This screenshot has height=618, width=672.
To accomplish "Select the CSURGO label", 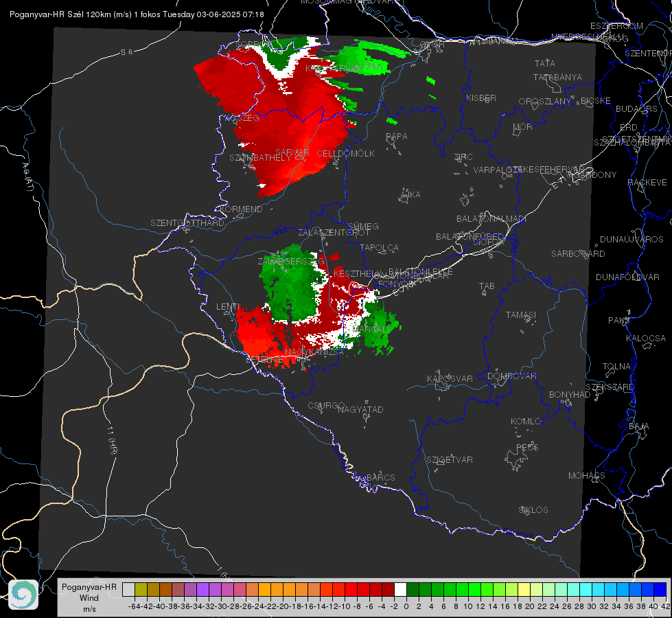I will [x=326, y=405].
